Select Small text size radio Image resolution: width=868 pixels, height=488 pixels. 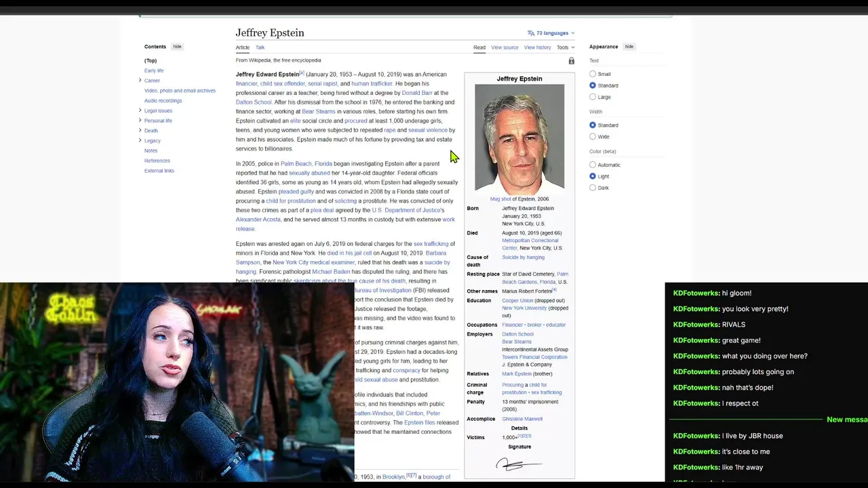pyautogui.click(x=593, y=74)
